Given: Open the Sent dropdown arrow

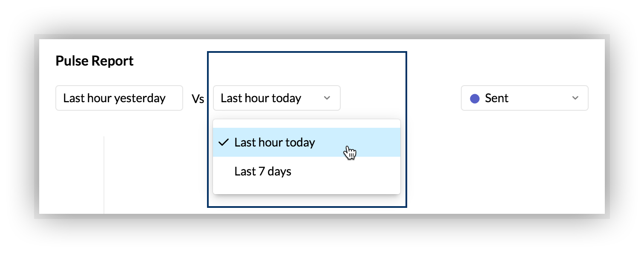Looking at the screenshot, I should pos(575,98).
